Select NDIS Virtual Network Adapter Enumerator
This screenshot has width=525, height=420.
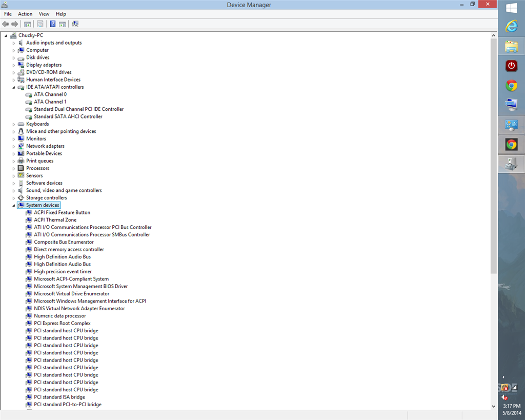pyautogui.click(x=79, y=308)
